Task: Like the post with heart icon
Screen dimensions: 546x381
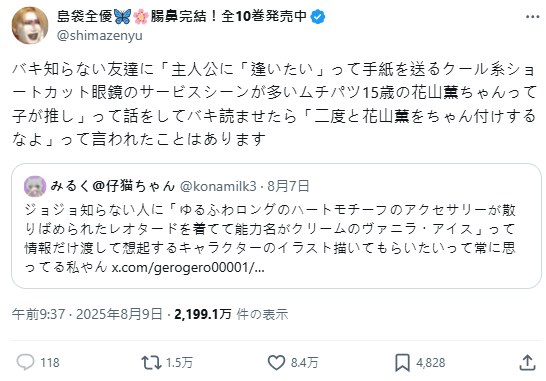Action: pos(276,363)
